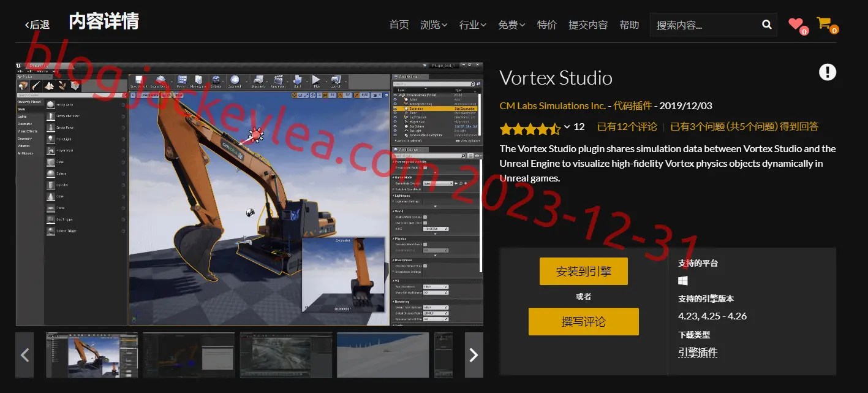Open the shopping cart icon
Image resolution: width=868 pixels, height=393 pixels.
click(x=824, y=23)
